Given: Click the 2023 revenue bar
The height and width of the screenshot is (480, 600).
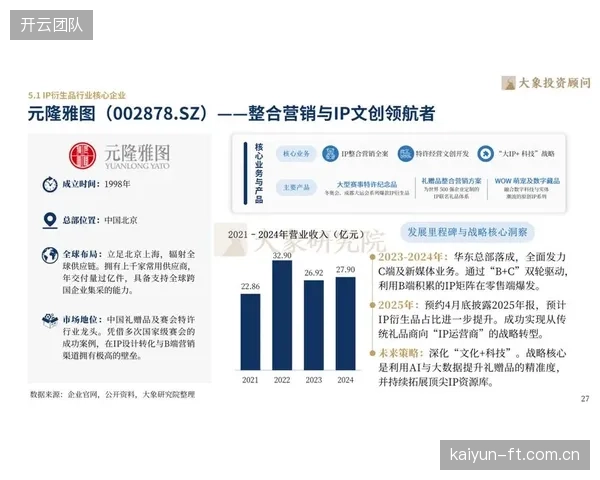Looking at the screenshot, I should (314, 325).
